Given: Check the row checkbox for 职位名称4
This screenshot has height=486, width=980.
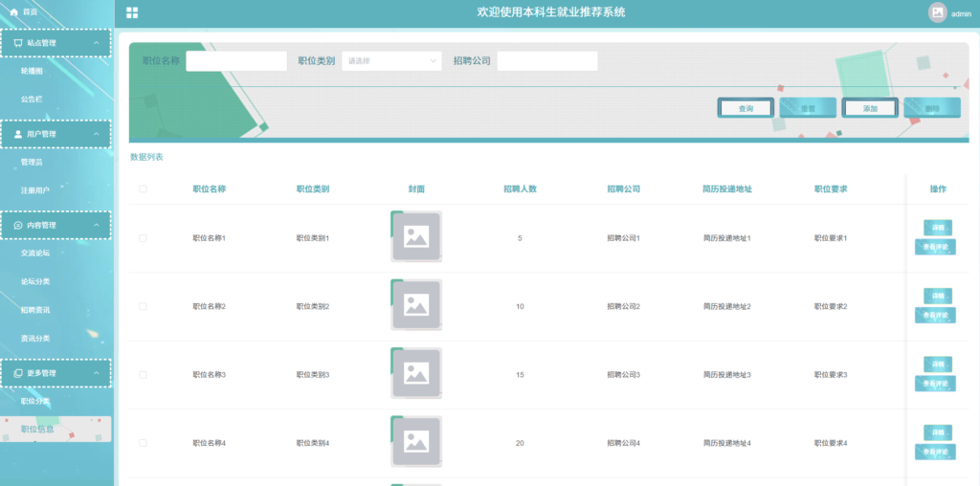Looking at the screenshot, I should (144, 443).
